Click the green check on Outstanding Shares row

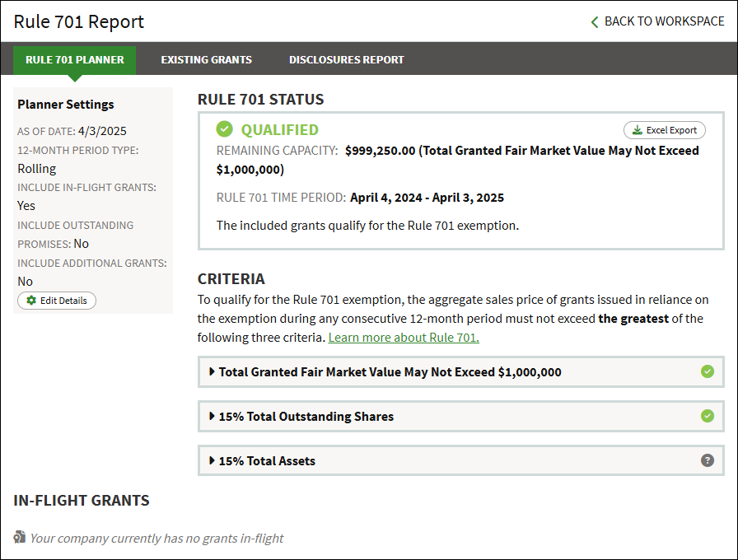point(707,416)
